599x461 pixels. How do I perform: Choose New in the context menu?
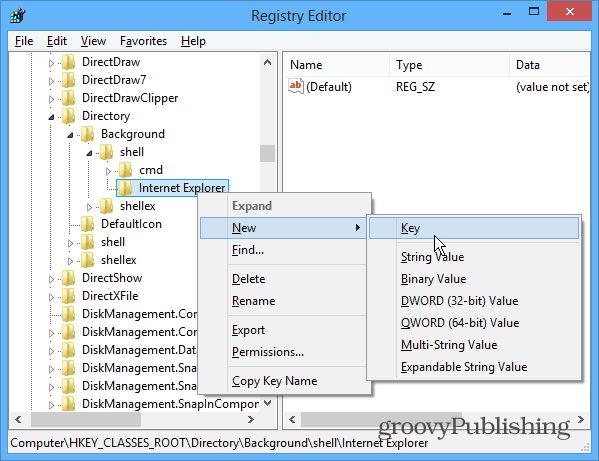(283, 228)
